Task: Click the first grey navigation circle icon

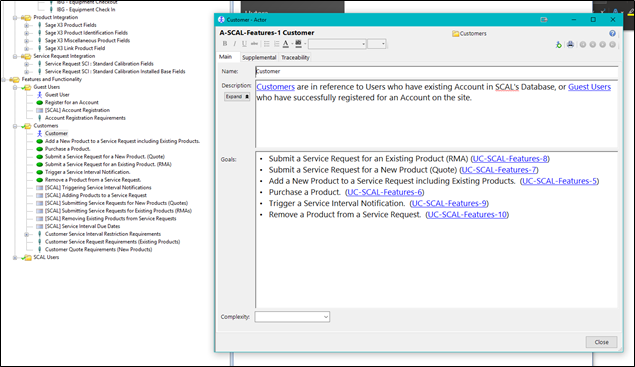Action: pyautogui.click(x=583, y=45)
